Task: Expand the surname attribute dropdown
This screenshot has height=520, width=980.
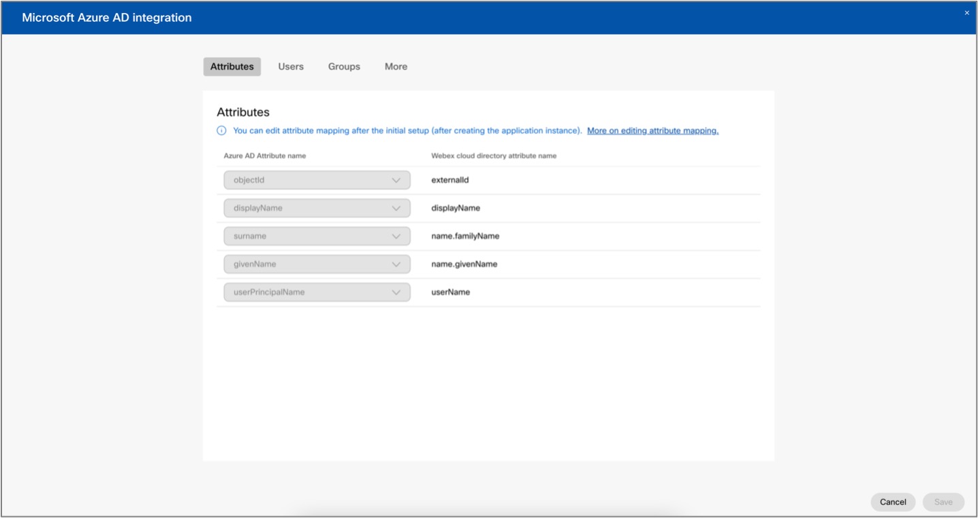Action: click(x=316, y=235)
